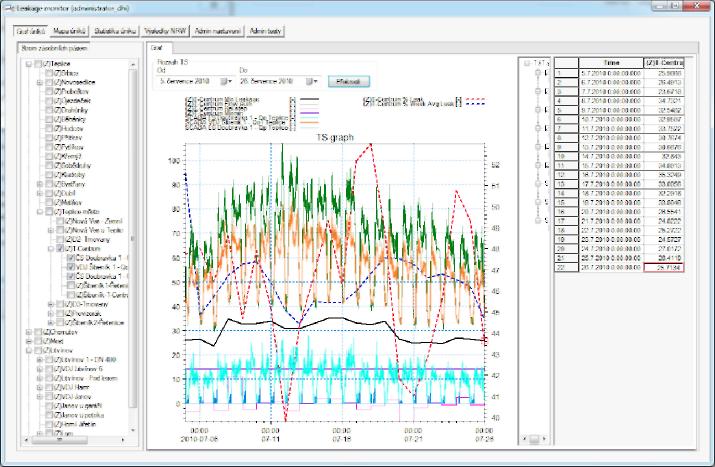Viewport: 715px width, 467px height.
Task: Click the tree vertical scrollbar up arrow
Action: pyautogui.click(x=133, y=65)
